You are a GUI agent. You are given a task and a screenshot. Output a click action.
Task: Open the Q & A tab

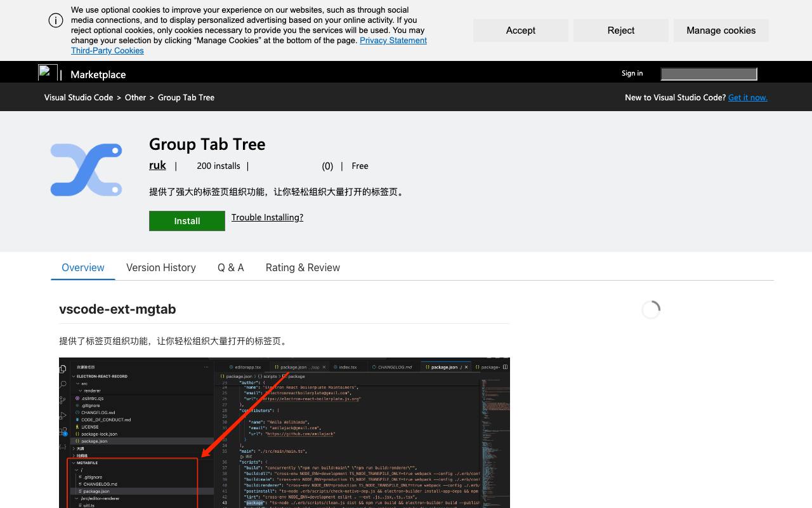tap(231, 267)
